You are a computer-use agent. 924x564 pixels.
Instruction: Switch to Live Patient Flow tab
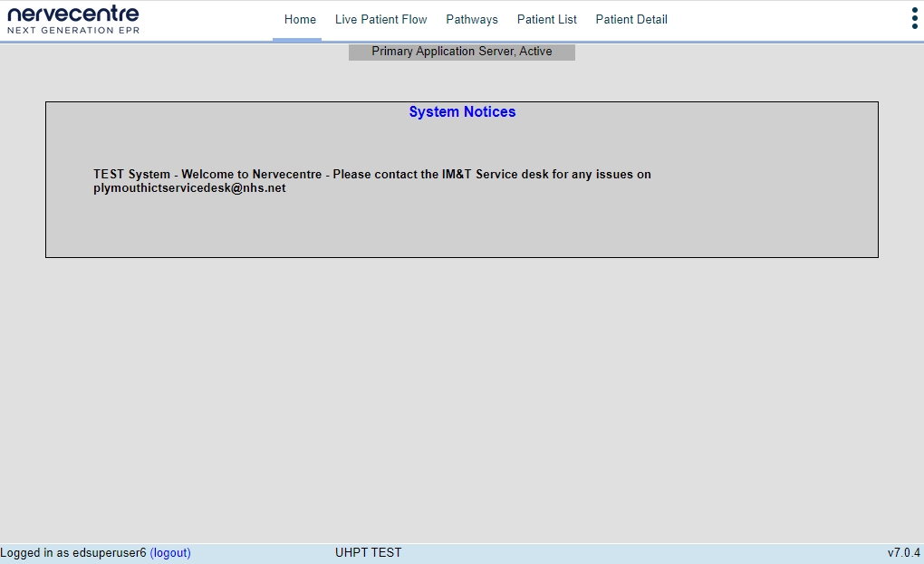click(x=380, y=19)
